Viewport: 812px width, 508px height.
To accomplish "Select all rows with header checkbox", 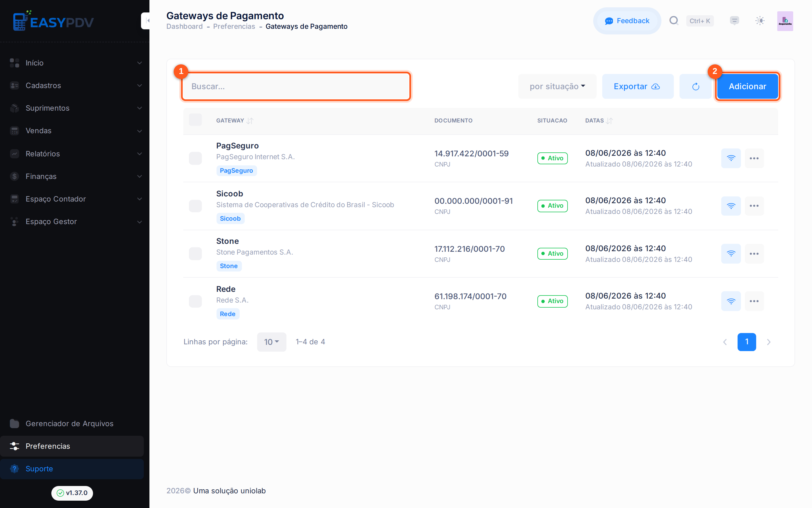I will [x=195, y=120].
